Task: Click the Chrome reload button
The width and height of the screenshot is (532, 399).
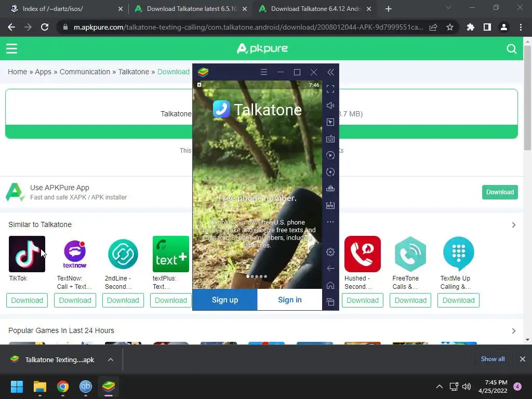Action: click(x=45, y=27)
